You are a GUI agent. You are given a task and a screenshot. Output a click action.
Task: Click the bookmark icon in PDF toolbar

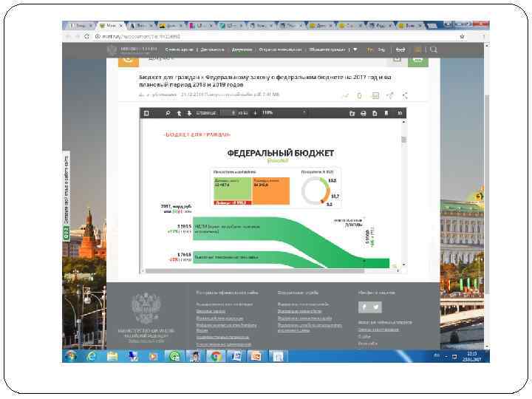coord(386,113)
